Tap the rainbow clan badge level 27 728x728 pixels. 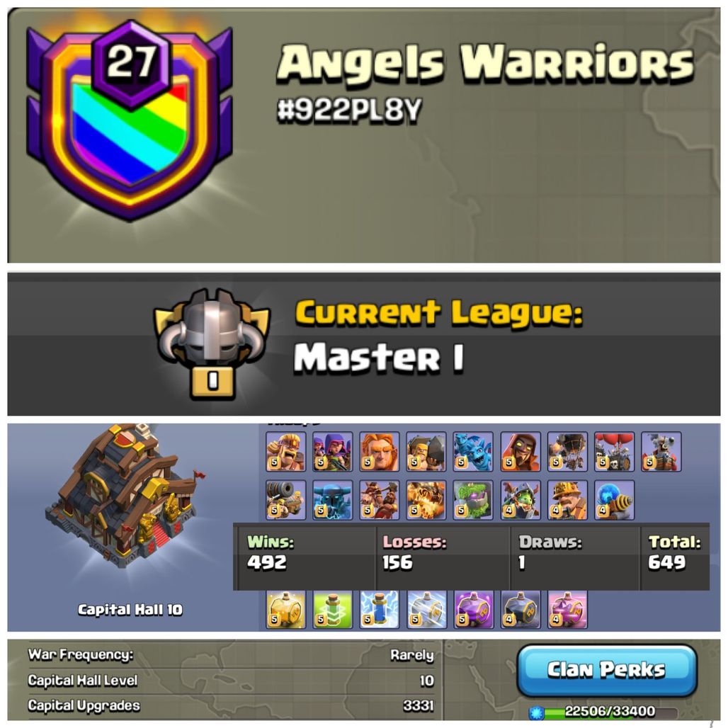pos(130,120)
